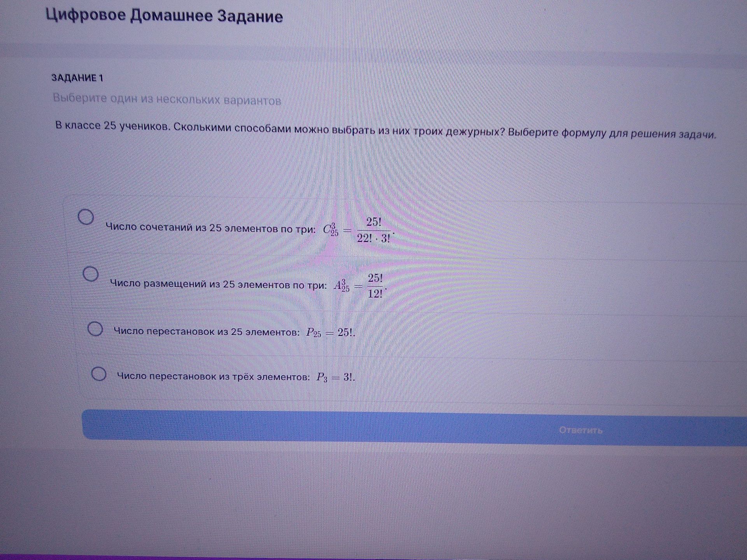Click the A₂₅³ arrangement symbol
The width and height of the screenshot is (747, 560).
[x=342, y=286]
